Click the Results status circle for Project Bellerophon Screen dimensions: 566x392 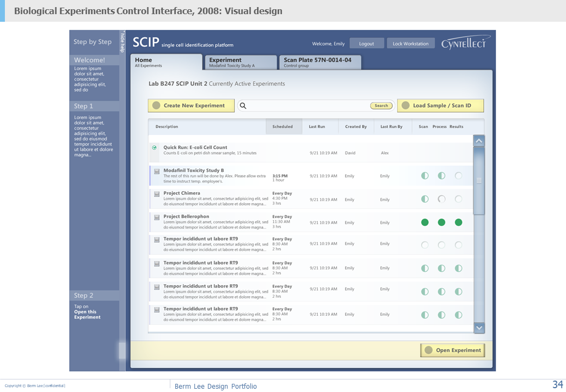click(x=458, y=222)
